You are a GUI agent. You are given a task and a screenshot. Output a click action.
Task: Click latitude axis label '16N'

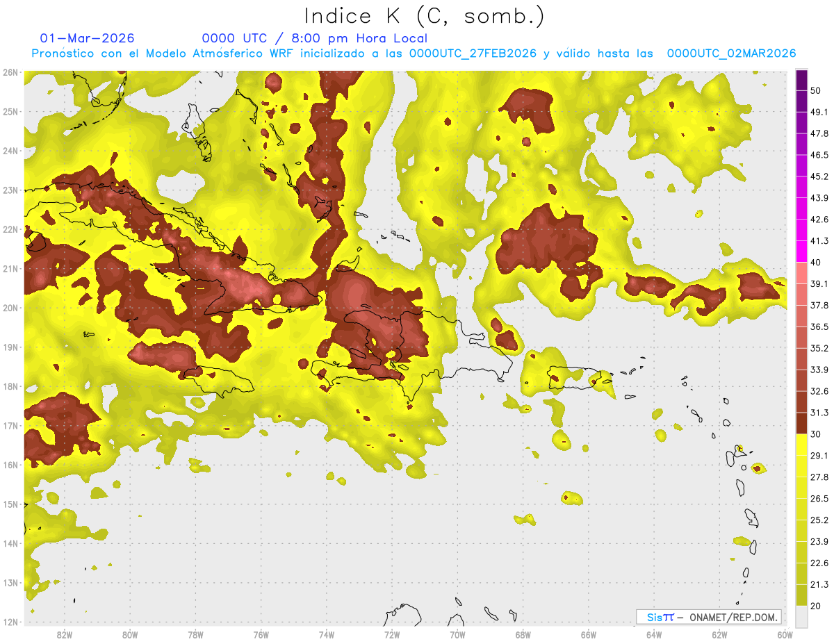tap(10, 465)
